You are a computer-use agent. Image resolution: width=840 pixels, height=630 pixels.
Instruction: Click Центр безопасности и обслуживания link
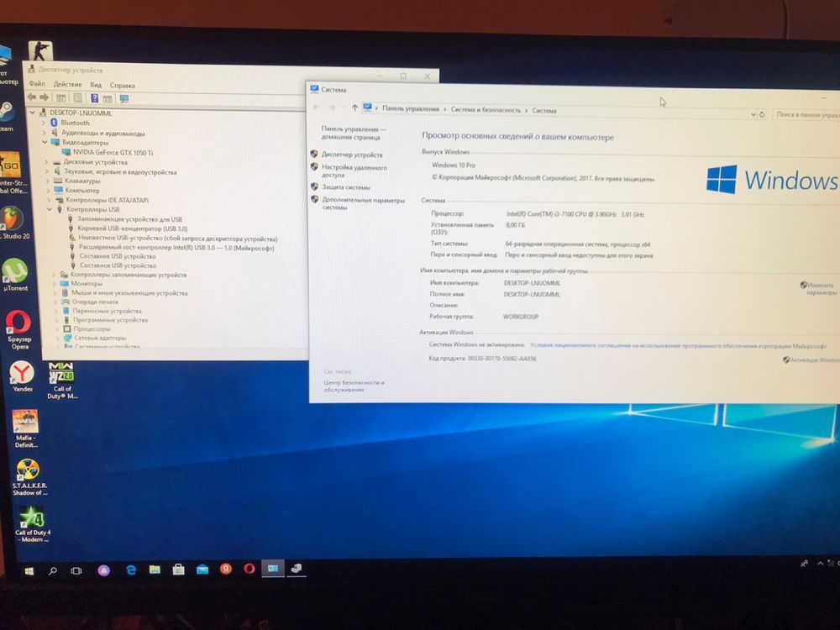click(354, 386)
